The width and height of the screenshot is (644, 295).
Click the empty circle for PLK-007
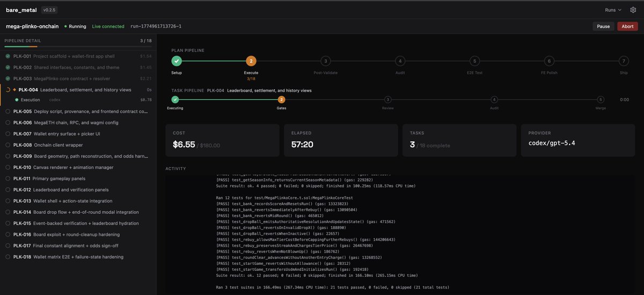coord(8,133)
